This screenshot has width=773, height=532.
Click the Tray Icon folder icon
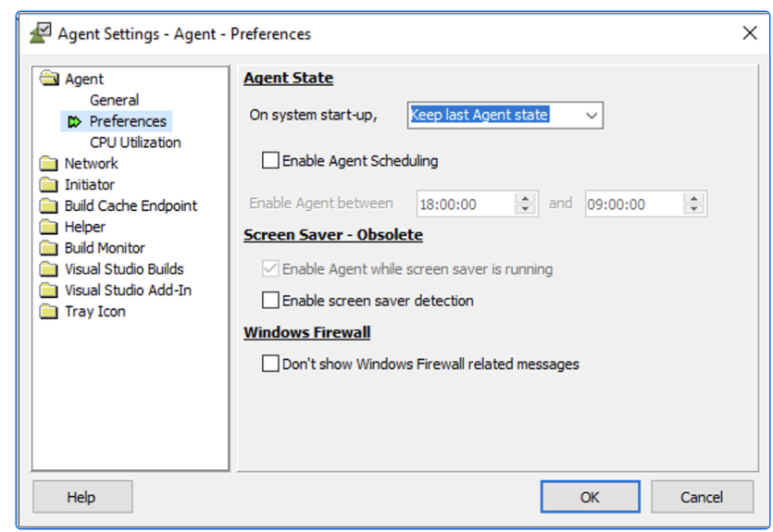click(x=49, y=312)
